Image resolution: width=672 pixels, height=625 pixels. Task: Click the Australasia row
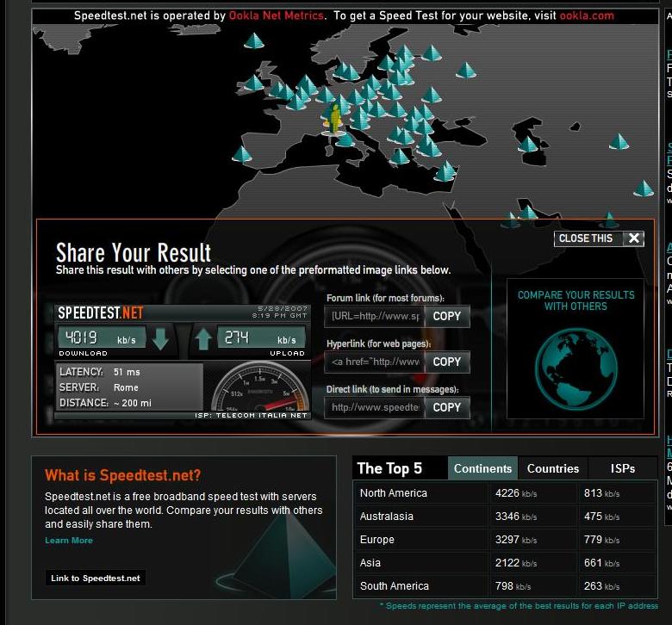505,517
